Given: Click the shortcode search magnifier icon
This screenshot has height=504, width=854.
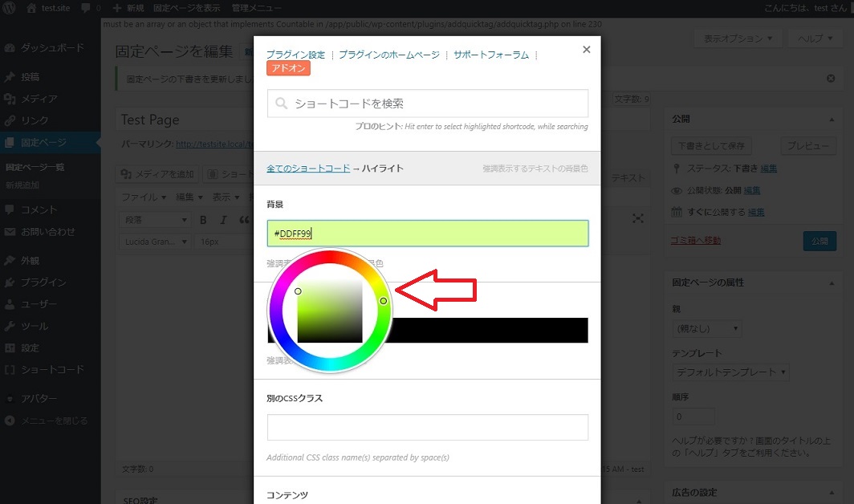Looking at the screenshot, I should point(282,104).
